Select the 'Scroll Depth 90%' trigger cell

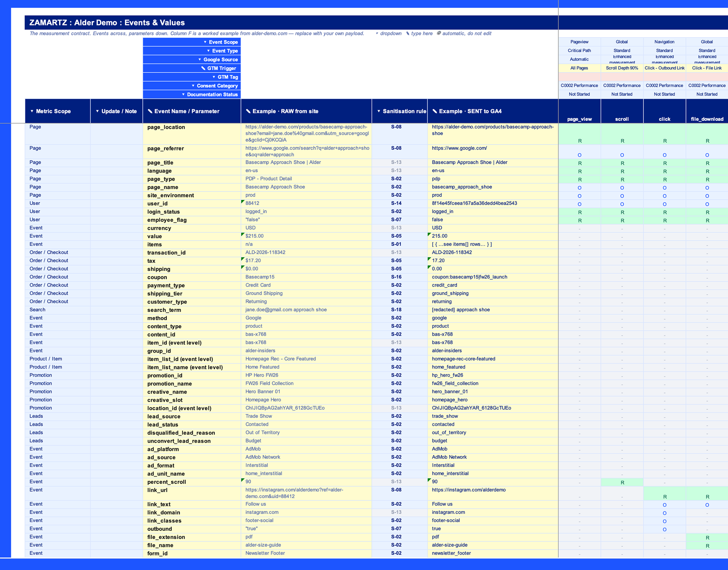tap(622, 68)
